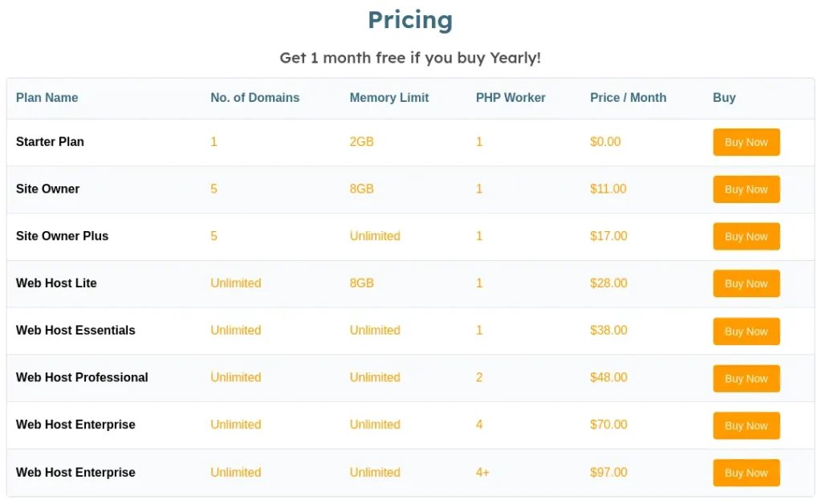Select the Starter Plan name
This screenshot has height=504, width=822.
(x=50, y=142)
